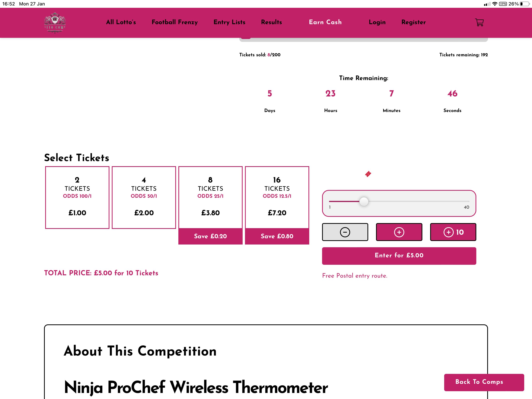Viewport: 532px width, 399px height.
Task: Open the Register page
Action: (x=413, y=22)
